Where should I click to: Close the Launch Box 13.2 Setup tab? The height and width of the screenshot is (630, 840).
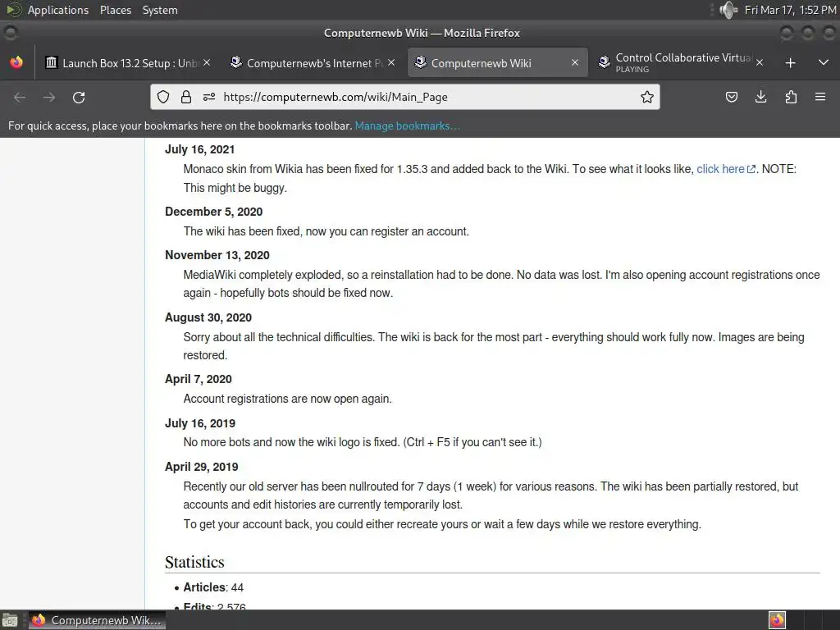(x=207, y=62)
